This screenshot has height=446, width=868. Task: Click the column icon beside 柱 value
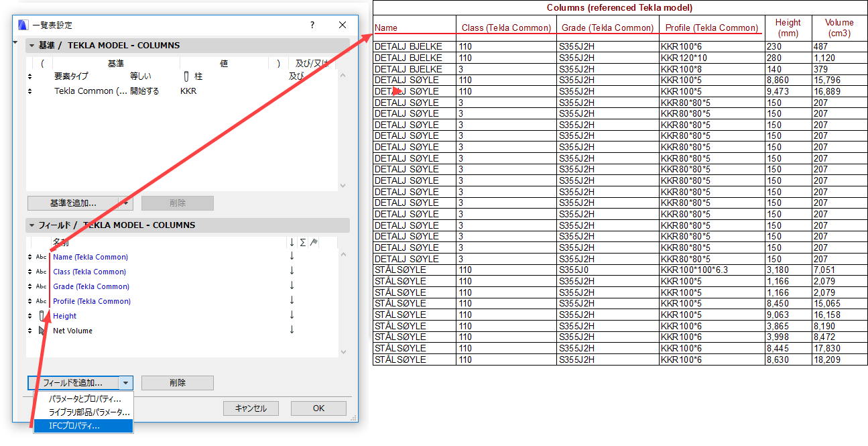point(187,76)
